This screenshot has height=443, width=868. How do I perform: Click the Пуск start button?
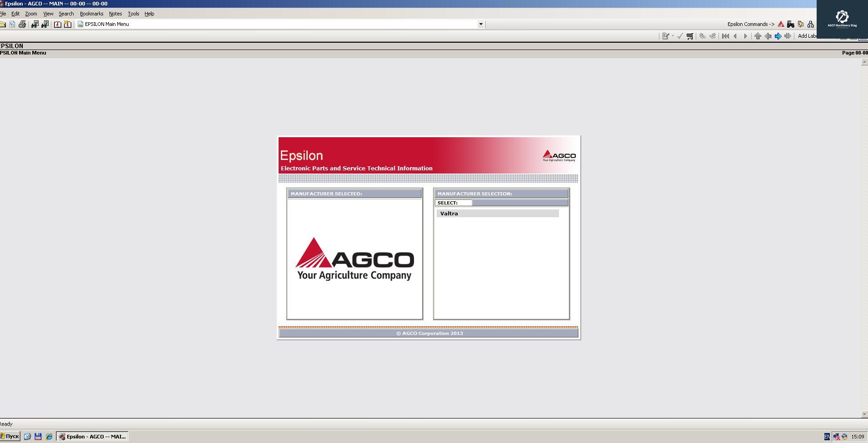pyautogui.click(x=10, y=436)
